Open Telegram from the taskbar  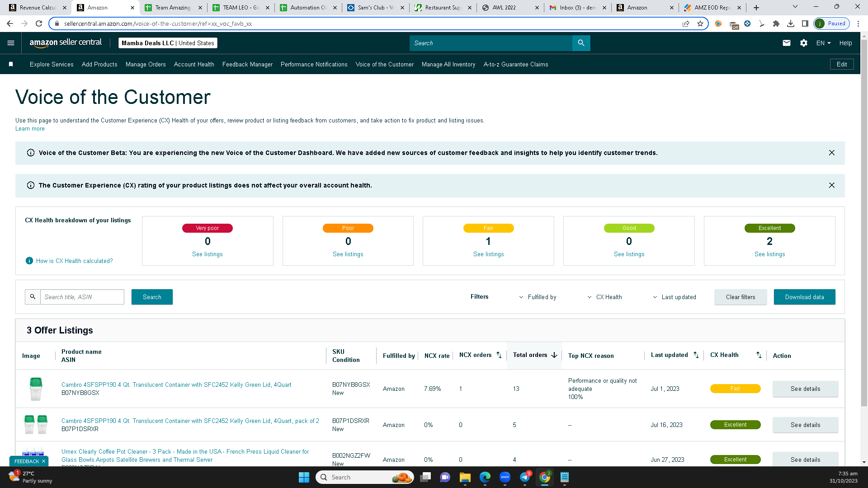click(525, 477)
